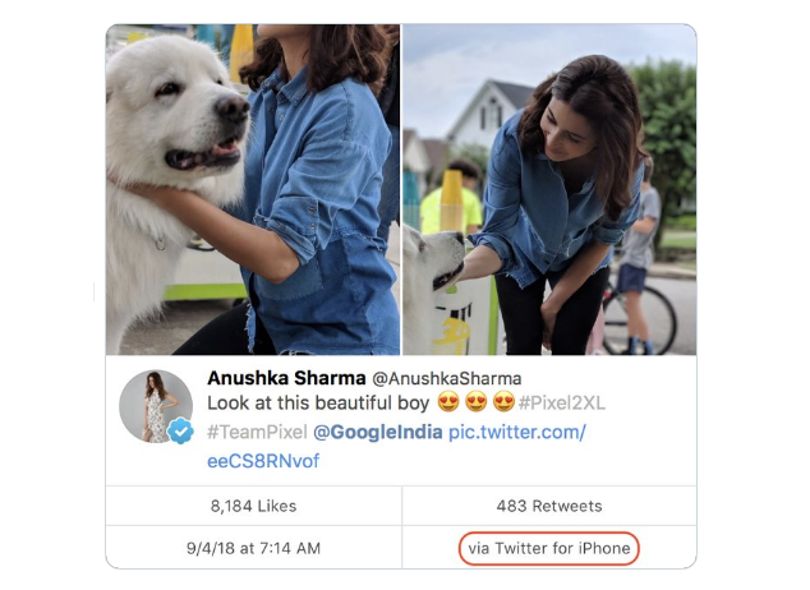810x590 pixels.
Task: Click the @AnushkaSharma handle
Action: pyautogui.click(x=447, y=379)
